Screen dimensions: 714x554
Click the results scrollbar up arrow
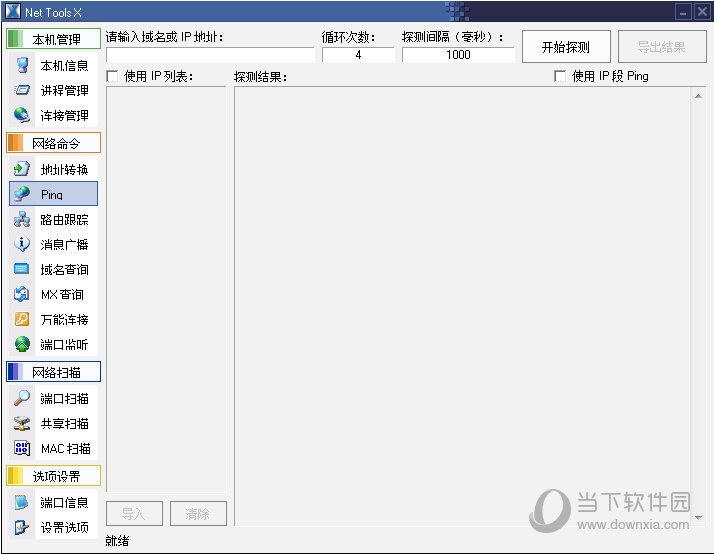point(698,96)
